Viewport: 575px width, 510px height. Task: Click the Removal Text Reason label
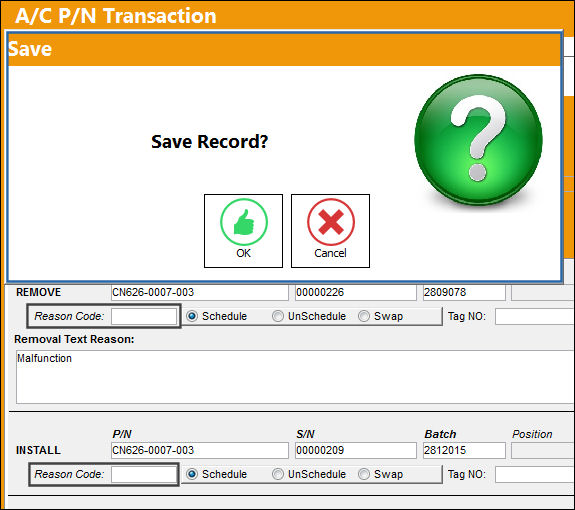click(74, 339)
